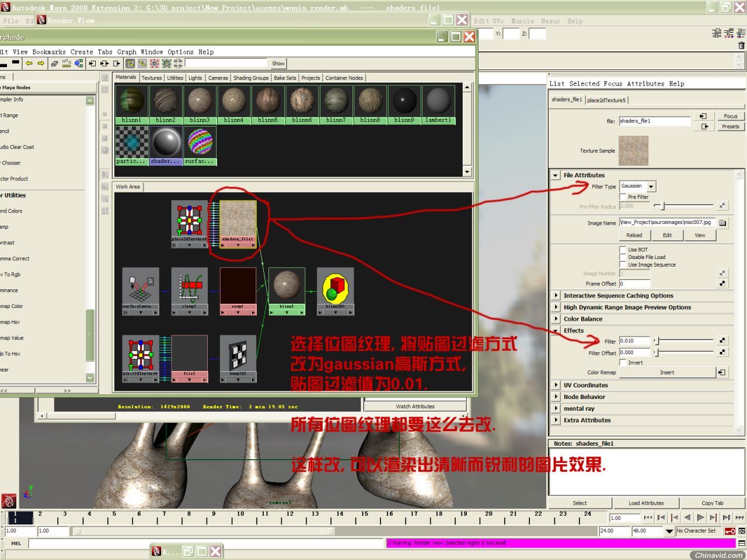This screenshot has height=560, width=747.
Task: Play backwards on the timeline
Action: [687, 517]
